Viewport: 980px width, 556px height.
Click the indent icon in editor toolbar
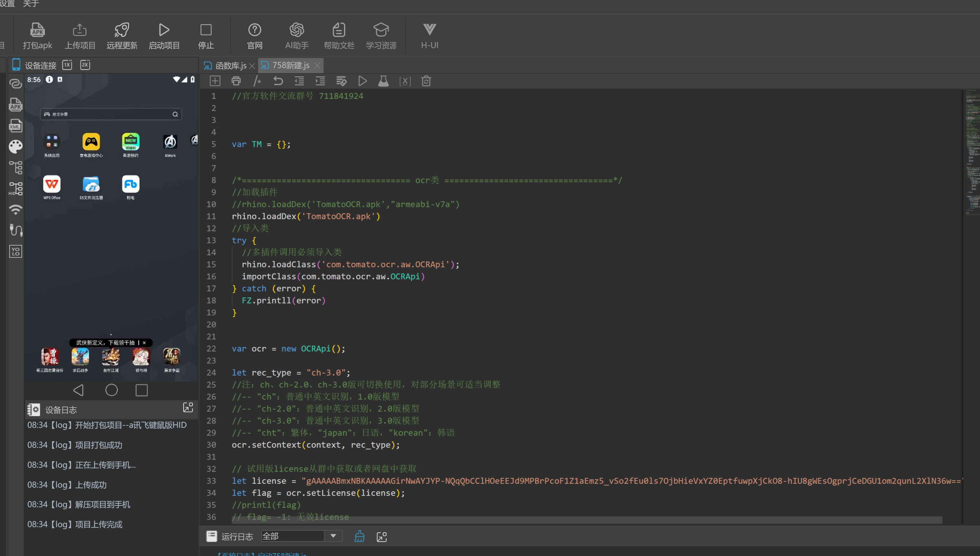[x=320, y=81]
